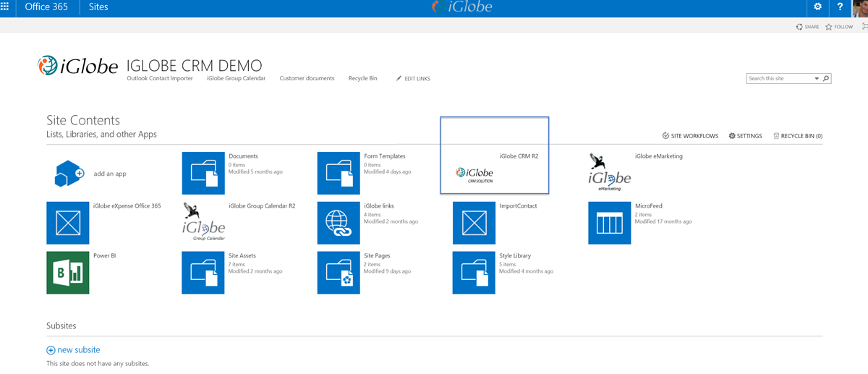
Task: Open the Power BI green tile icon
Action: point(68,273)
